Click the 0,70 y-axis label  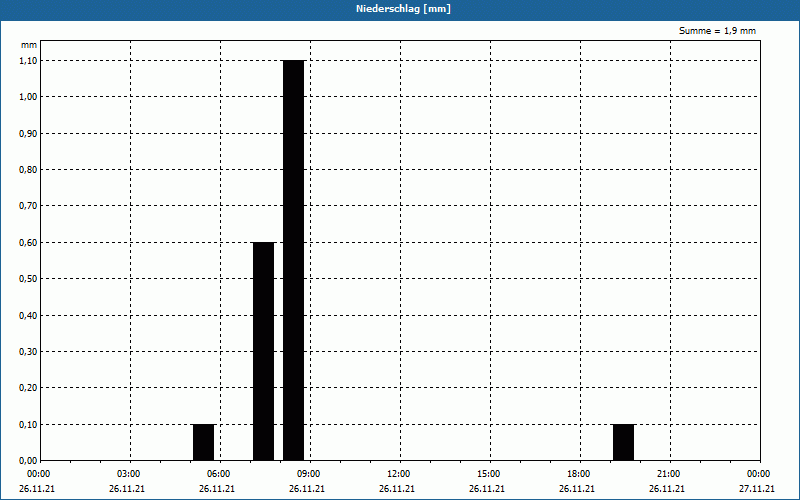click(28, 206)
